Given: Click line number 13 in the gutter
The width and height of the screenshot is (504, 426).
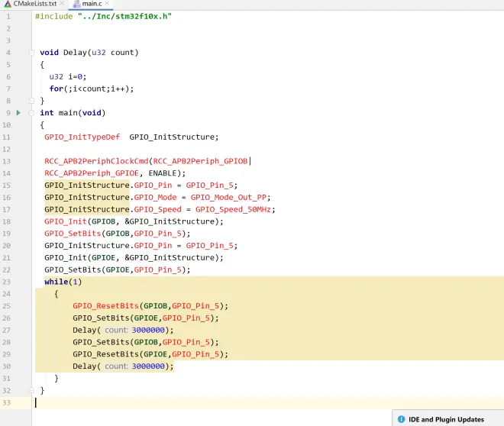Looking at the screenshot, I should point(6,161).
